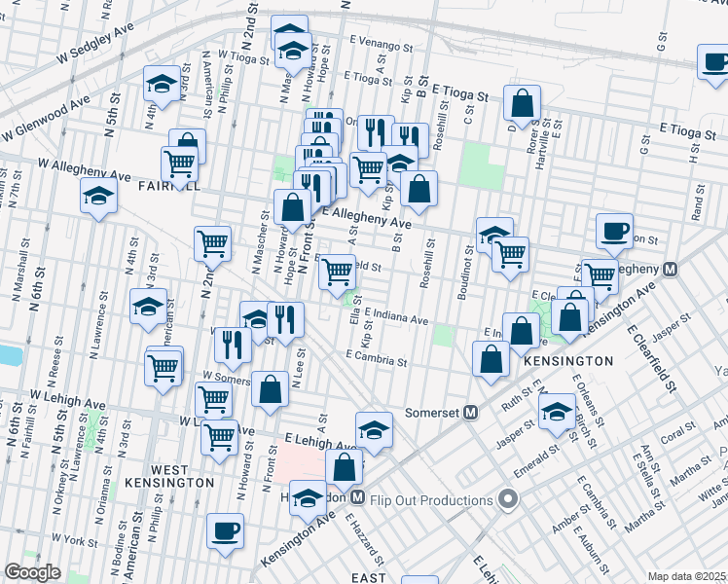728x584 pixels.
Task: Select the E Clearfield St label right of Kensington Ave
Action: [x=652, y=358]
